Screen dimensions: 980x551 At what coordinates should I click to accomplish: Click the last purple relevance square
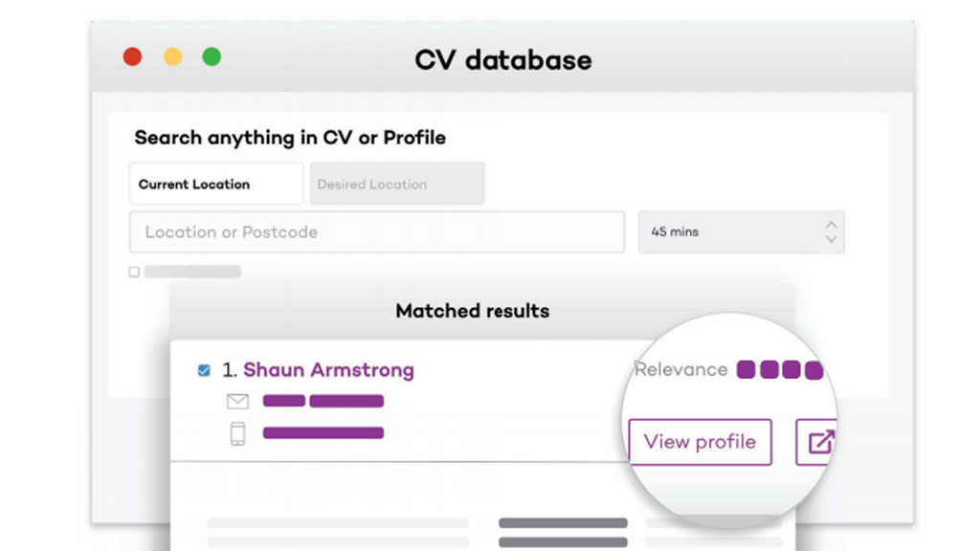[x=813, y=370]
